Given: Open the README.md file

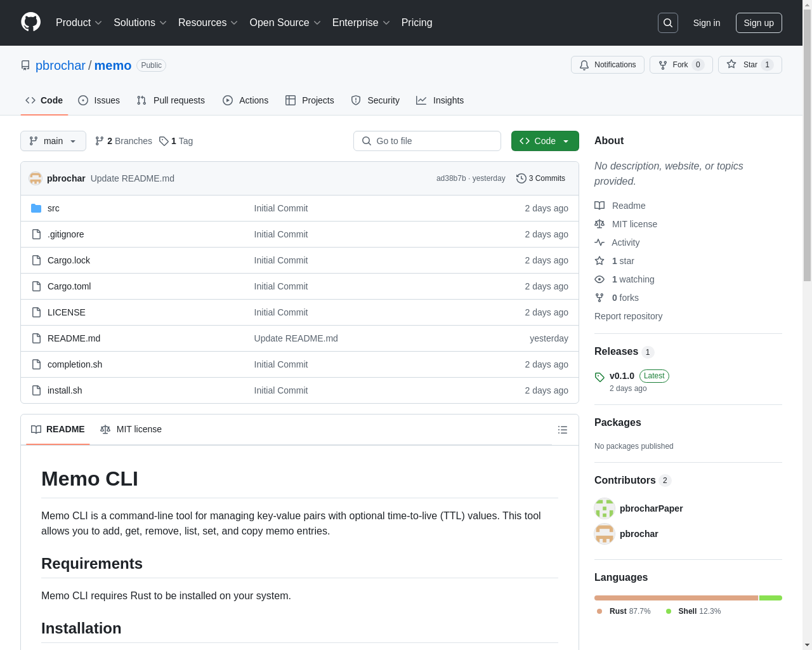Looking at the screenshot, I should 74,338.
